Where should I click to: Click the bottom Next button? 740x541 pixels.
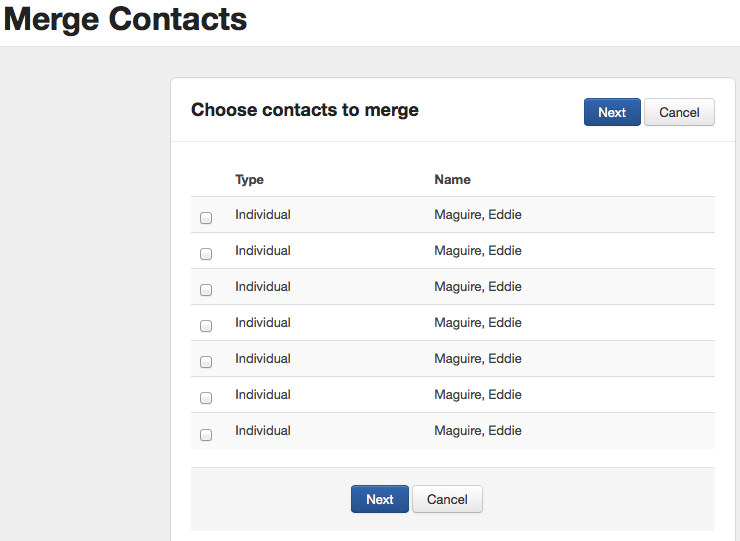tap(379, 499)
